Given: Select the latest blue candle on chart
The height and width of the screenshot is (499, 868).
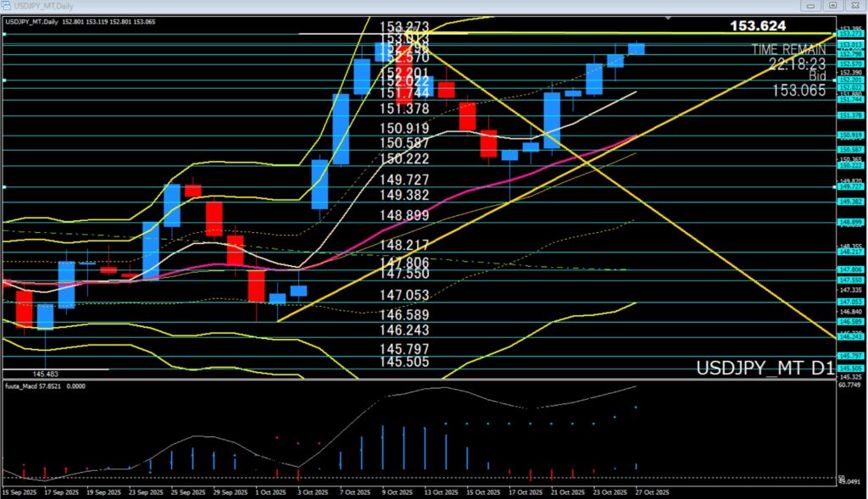Looking at the screenshot, I should click(637, 48).
